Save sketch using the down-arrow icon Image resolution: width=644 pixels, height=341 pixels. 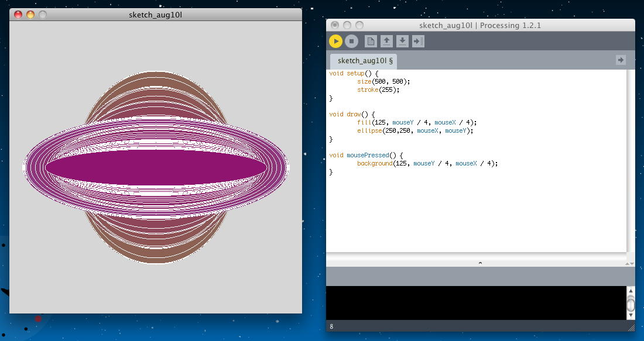tap(402, 41)
